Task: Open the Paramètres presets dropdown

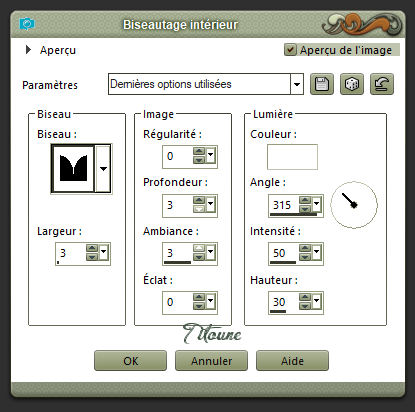Action: pyautogui.click(x=297, y=84)
